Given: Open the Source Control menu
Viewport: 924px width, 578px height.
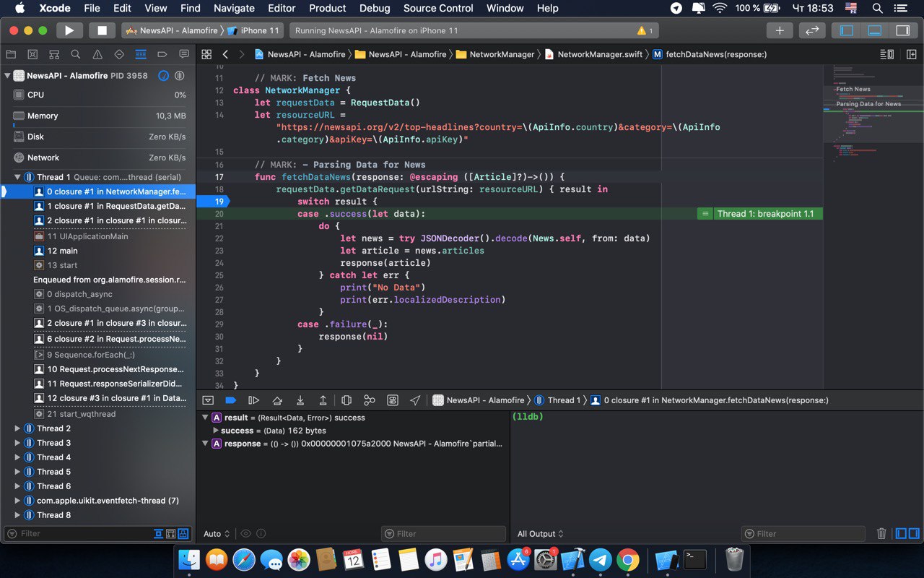Looking at the screenshot, I should [438, 8].
